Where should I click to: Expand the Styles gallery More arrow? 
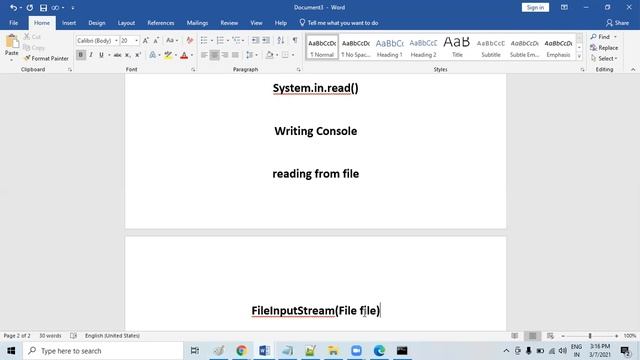[x=579, y=57]
